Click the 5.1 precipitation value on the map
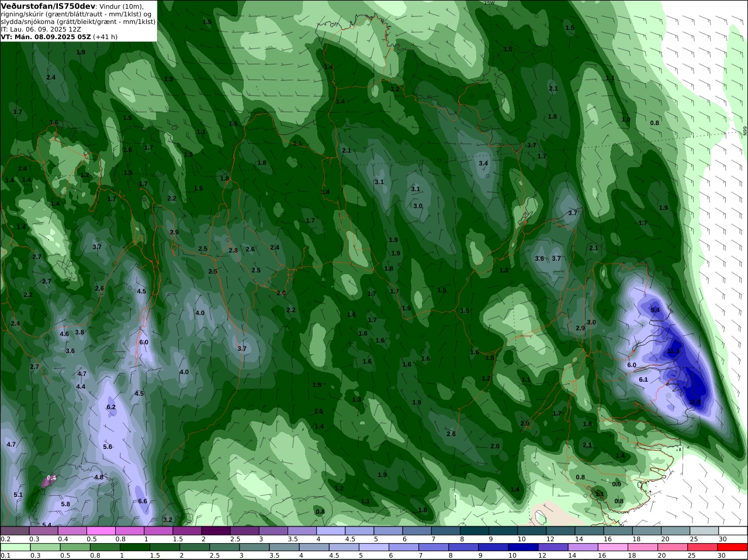Screen dimensions: 748x560 (x=18, y=495)
